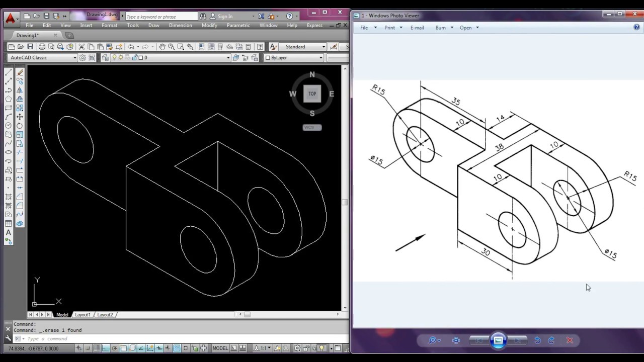The image size is (644, 362).
Task: Select the Ellipse draw tool
Action: pos(9,152)
